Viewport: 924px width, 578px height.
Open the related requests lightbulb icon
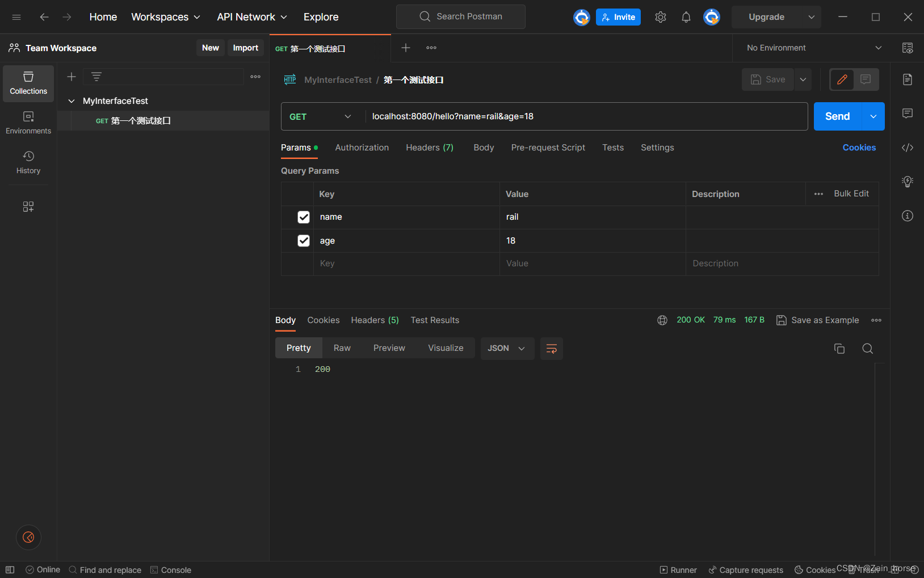tap(908, 182)
